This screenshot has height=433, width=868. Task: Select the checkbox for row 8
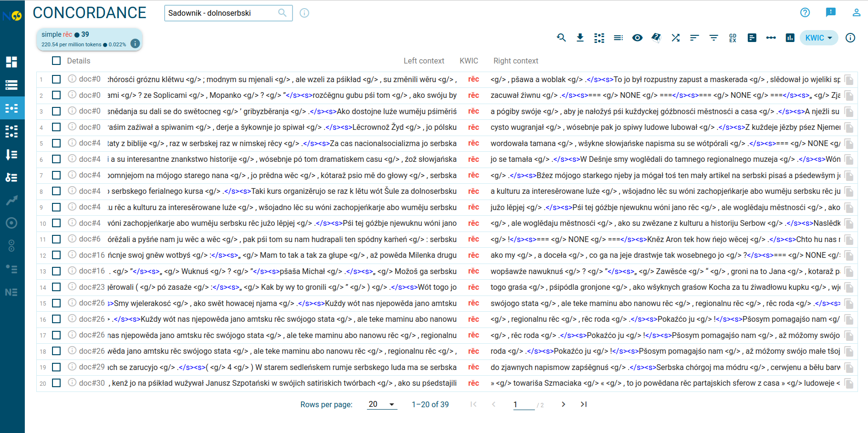56,191
